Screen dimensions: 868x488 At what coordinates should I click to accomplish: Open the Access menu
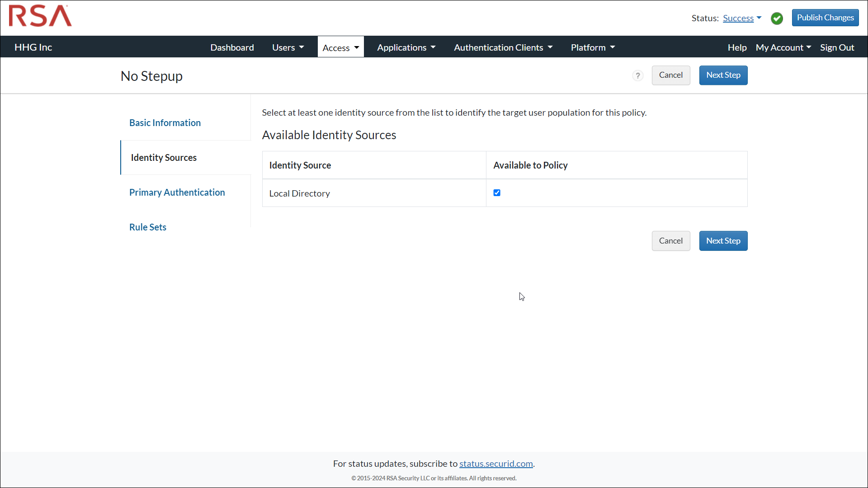pos(340,47)
